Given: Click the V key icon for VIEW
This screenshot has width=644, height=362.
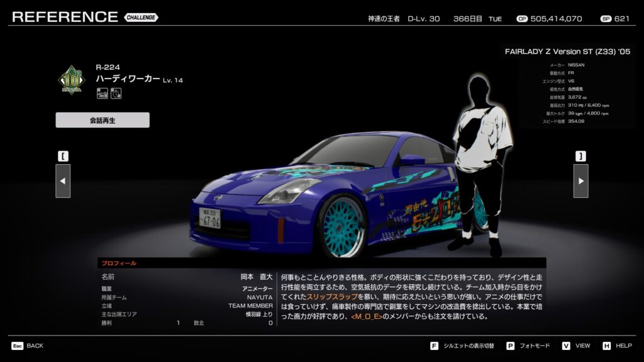Looking at the screenshot, I should click(x=565, y=346).
